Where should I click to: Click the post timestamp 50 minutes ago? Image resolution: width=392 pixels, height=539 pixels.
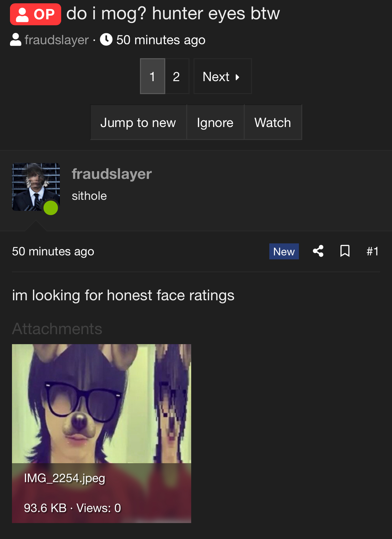[x=53, y=251]
